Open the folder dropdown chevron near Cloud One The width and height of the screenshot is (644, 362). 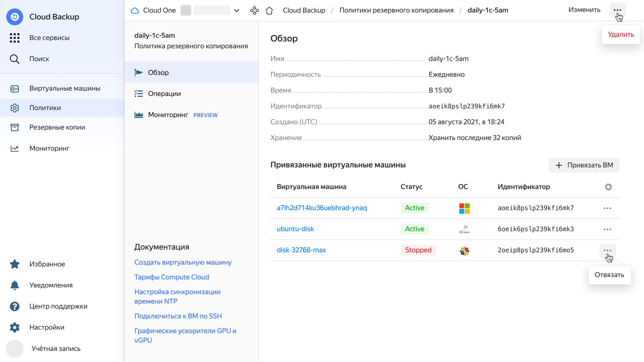236,11
